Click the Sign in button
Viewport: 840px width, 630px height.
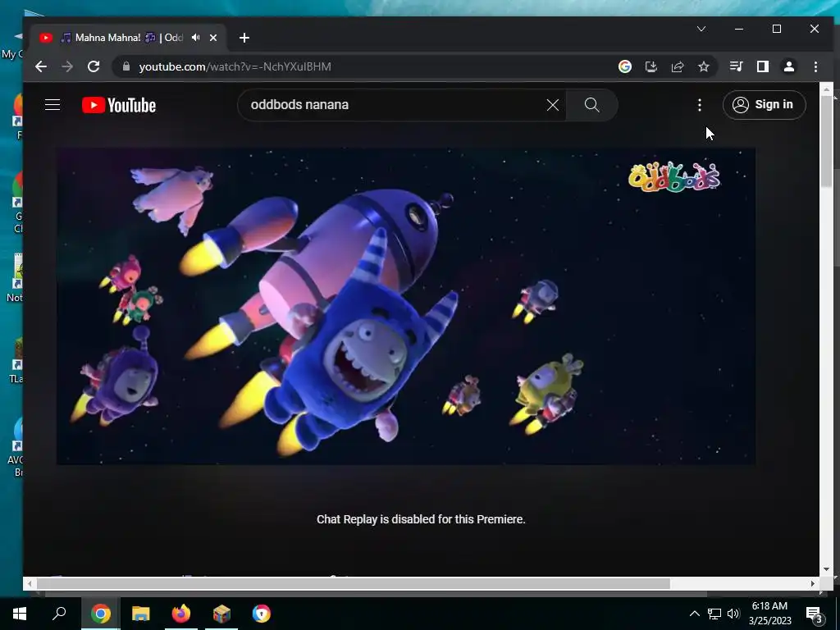pyautogui.click(x=764, y=104)
